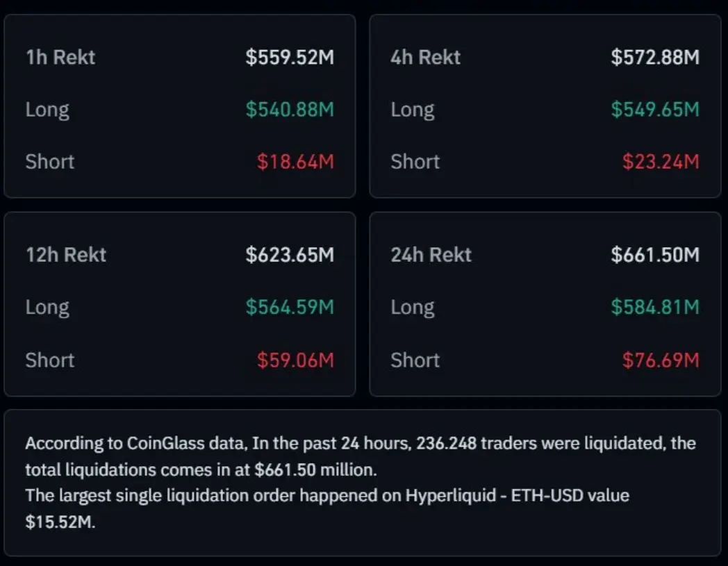This screenshot has height=566, width=728.
Task: Select the 24h Rekt card title
Action: [431, 255]
